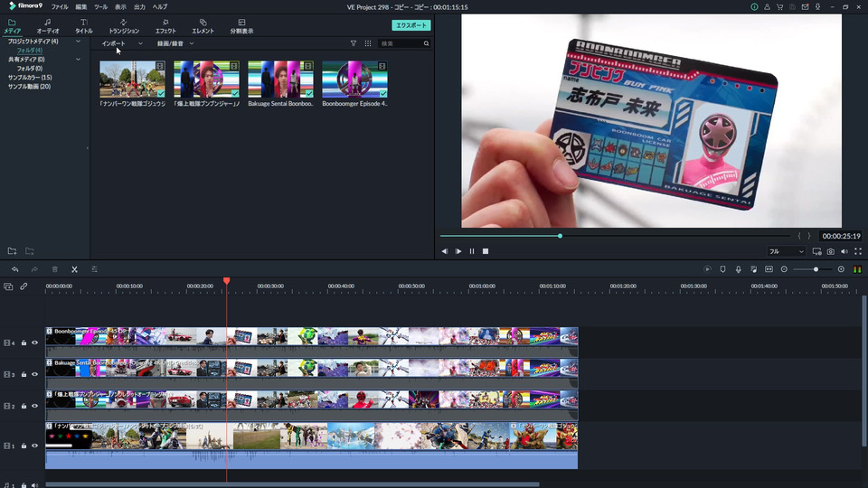Click the trash delete icon
Screen dimensions: 868x488
point(55,269)
